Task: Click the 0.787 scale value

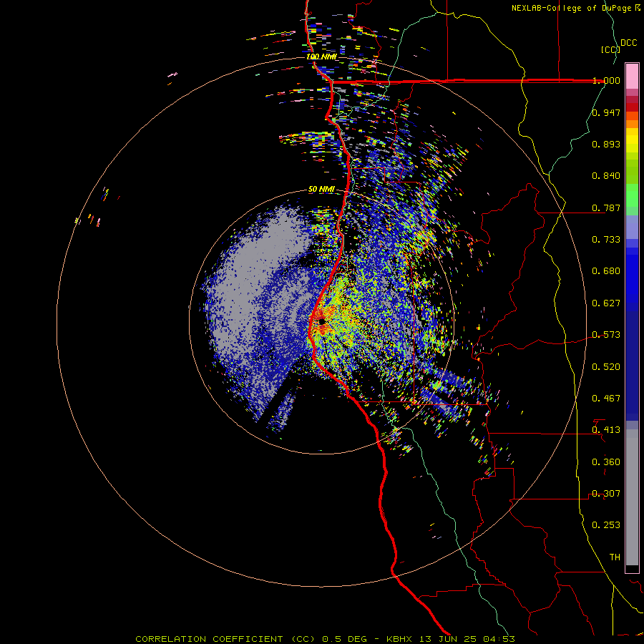Action: (x=606, y=208)
